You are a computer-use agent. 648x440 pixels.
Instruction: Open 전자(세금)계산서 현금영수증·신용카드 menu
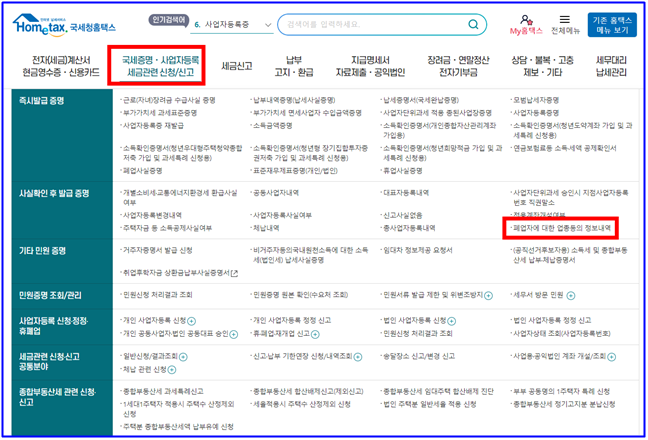pos(61,66)
